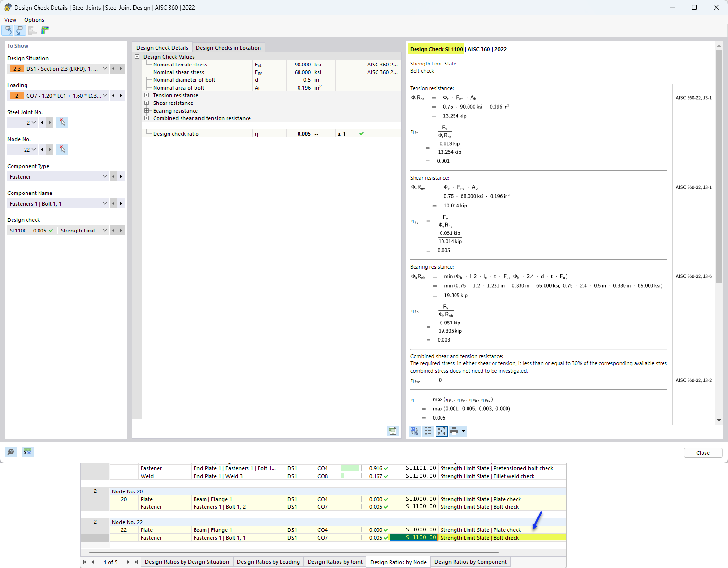Viewport: 728px width, 568px height.
Task: Open the Node No. dropdown
Action: pos(34,150)
